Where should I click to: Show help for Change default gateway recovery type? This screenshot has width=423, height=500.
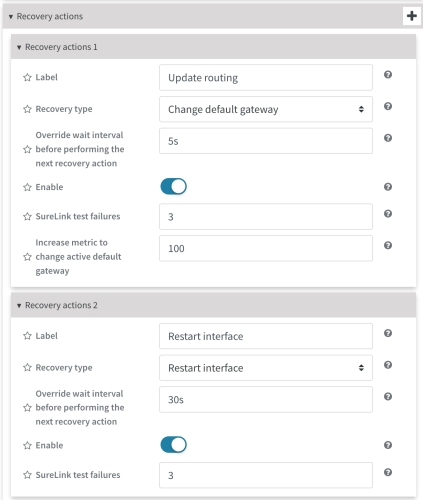pos(388,106)
